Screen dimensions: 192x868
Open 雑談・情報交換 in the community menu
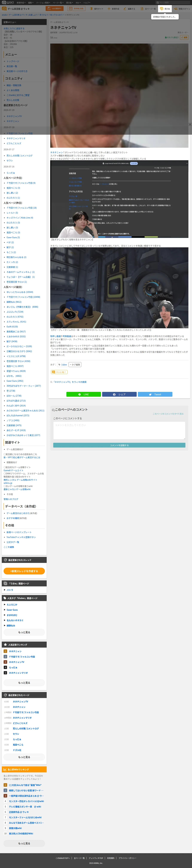[14, 85]
